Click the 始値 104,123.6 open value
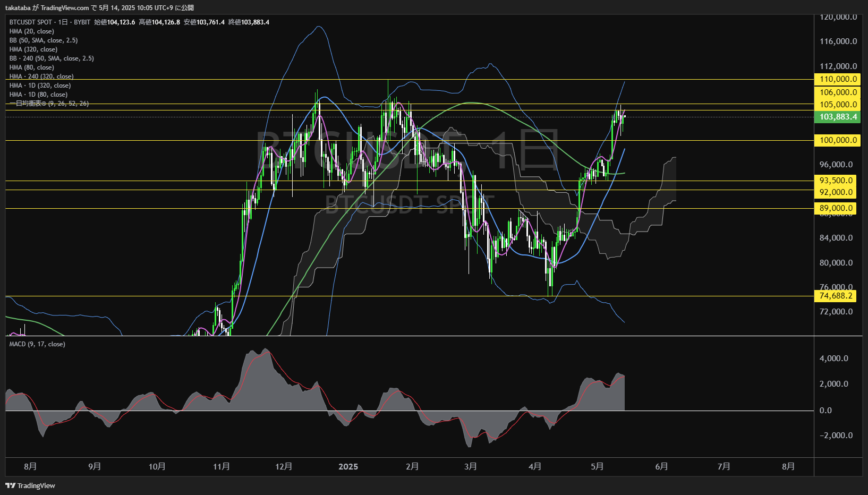The width and height of the screenshot is (868, 495). (x=115, y=22)
